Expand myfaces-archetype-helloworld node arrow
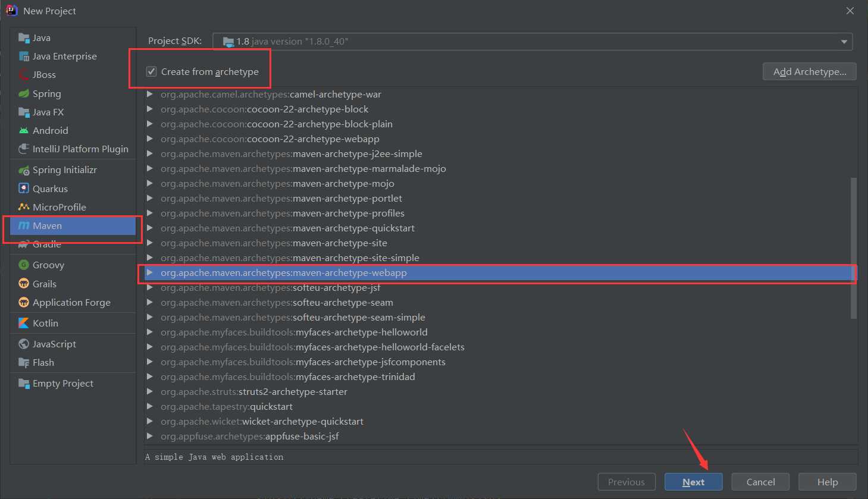Image resolution: width=868 pixels, height=499 pixels. tap(150, 332)
